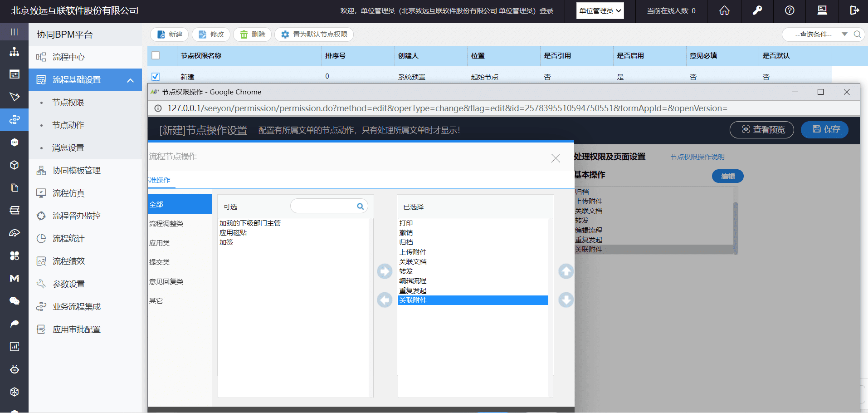Open the 节点权限操作说明 link

697,157
